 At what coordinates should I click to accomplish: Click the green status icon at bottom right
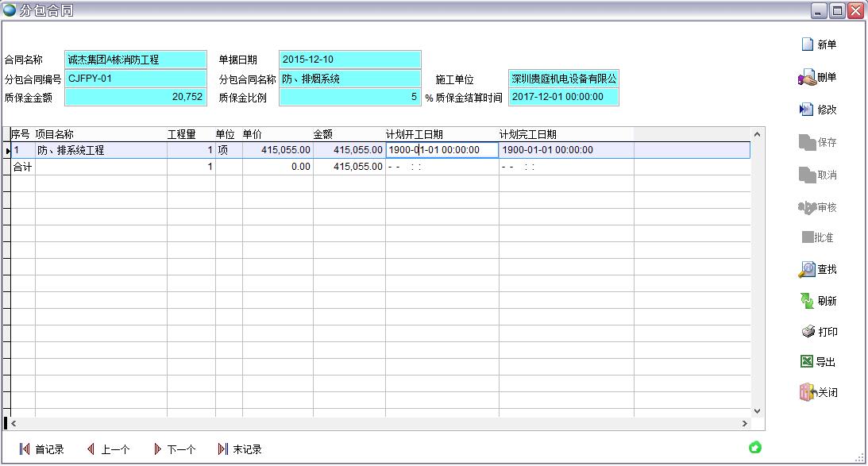coord(755,448)
